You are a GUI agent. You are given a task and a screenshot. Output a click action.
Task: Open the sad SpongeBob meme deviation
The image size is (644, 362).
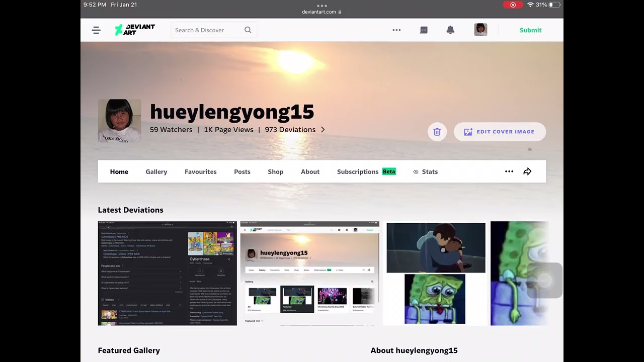pos(436,274)
